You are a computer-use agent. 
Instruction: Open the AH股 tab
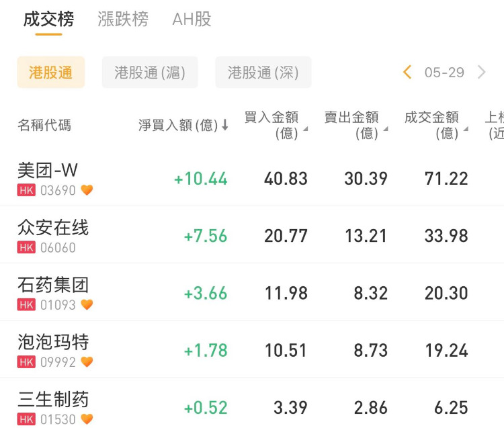point(192,19)
